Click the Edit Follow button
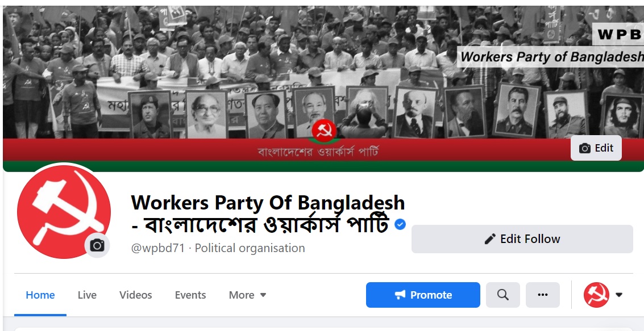 pyautogui.click(x=522, y=238)
